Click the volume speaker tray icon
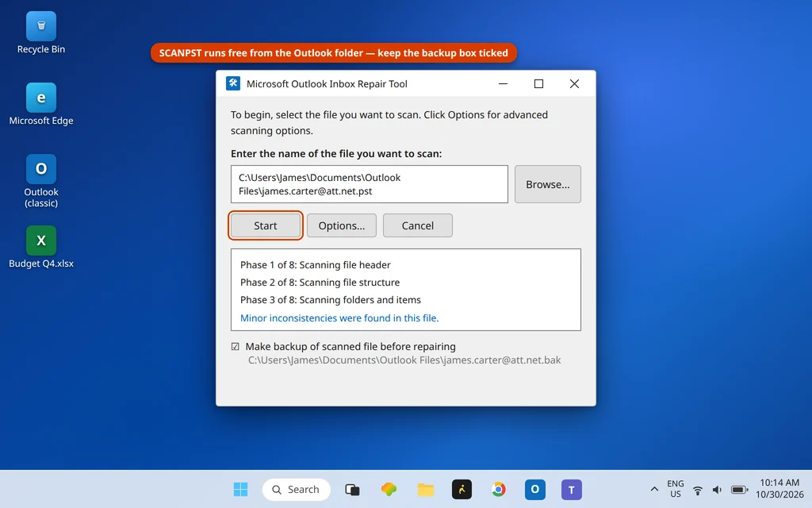The height and width of the screenshot is (508, 812). pyautogui.click(x=717, y=489)
